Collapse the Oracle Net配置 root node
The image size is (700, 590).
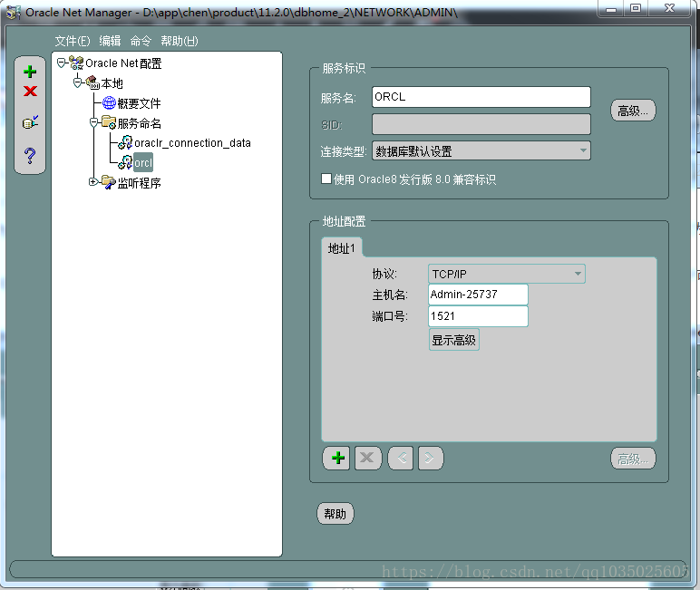point(61,63)
